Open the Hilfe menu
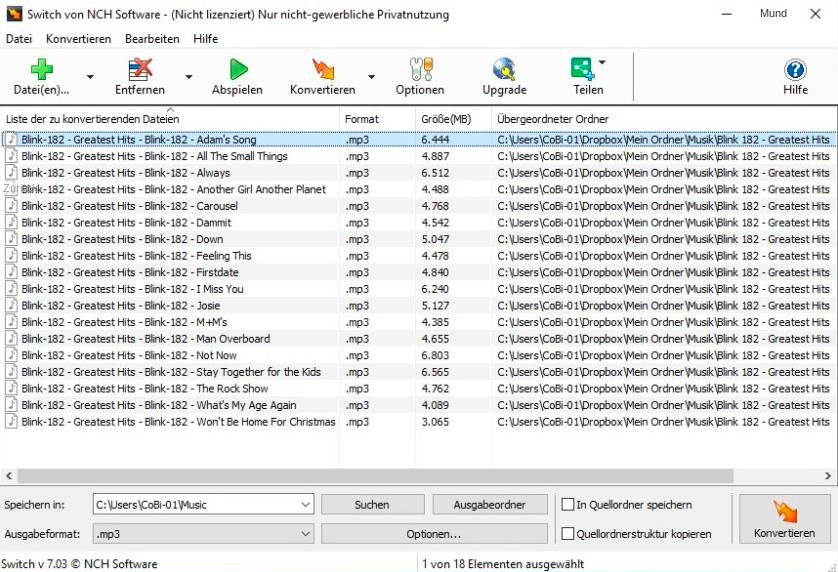The image size is (838, 572). point(206,38)
